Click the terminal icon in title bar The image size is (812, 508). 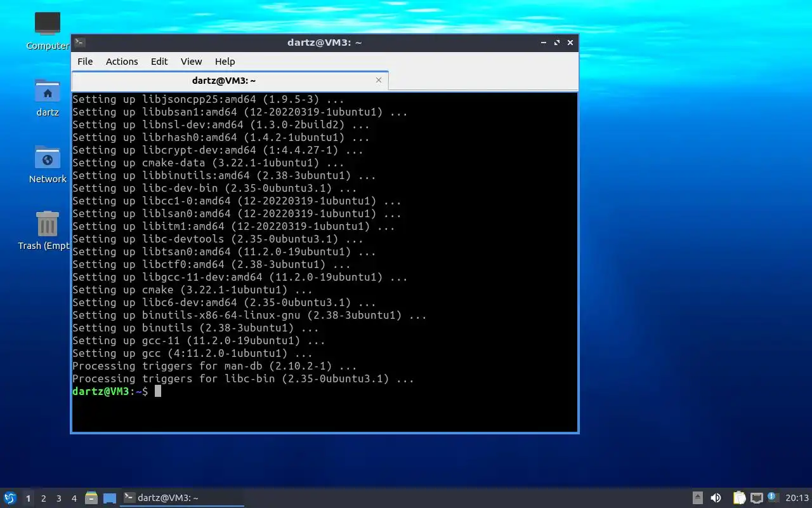pyautogui.click(x=80, y=43)
